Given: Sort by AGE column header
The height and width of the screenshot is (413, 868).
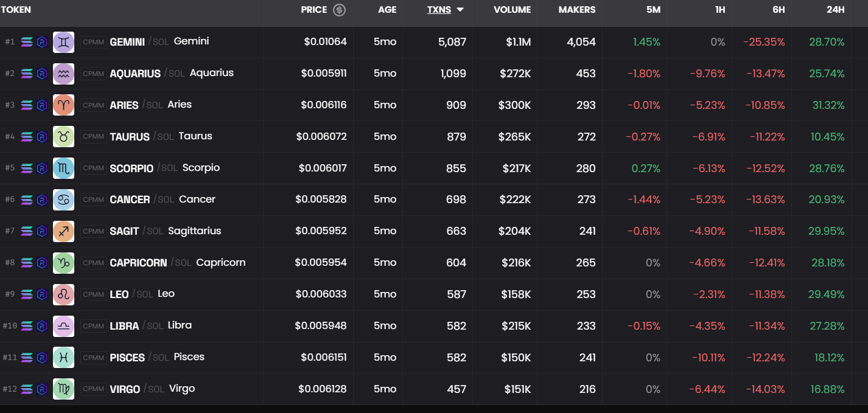Looking at the screenshot, I should pyautogui.click(x=387, y=10).
